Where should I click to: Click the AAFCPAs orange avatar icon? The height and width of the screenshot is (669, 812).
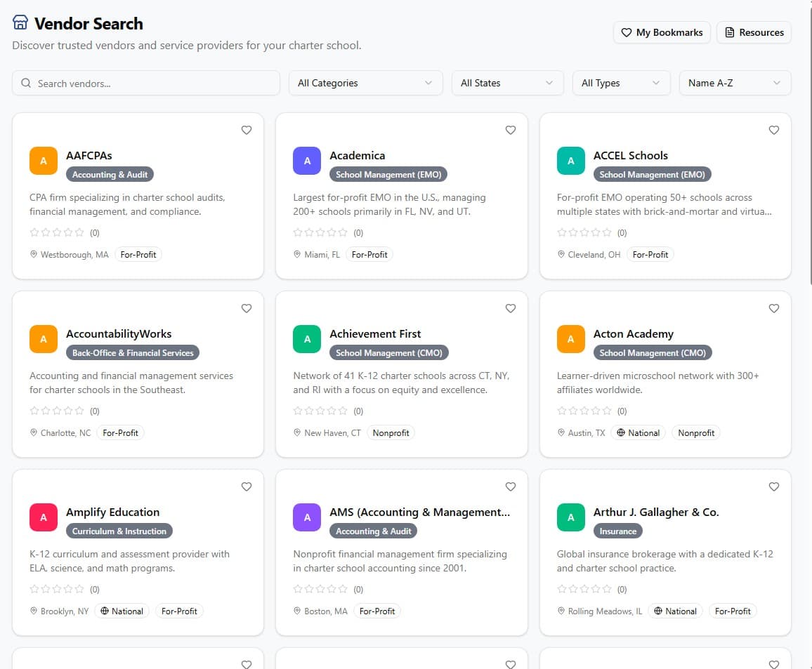click(44, 161)
